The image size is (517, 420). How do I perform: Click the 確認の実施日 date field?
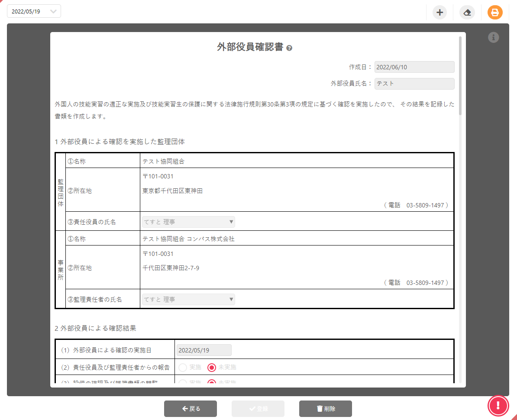(204, 350)
